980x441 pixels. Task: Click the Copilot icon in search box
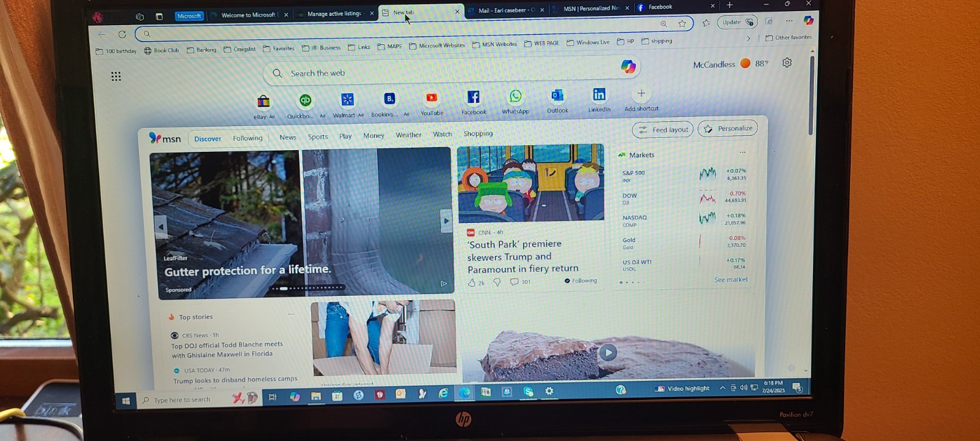[x=628, y=67]
